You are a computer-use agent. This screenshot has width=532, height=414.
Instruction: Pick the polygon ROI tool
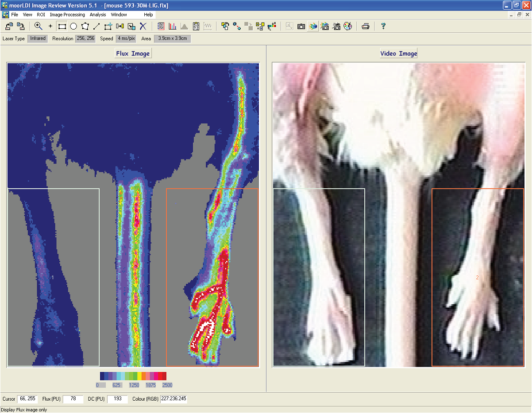coord(85,26)
